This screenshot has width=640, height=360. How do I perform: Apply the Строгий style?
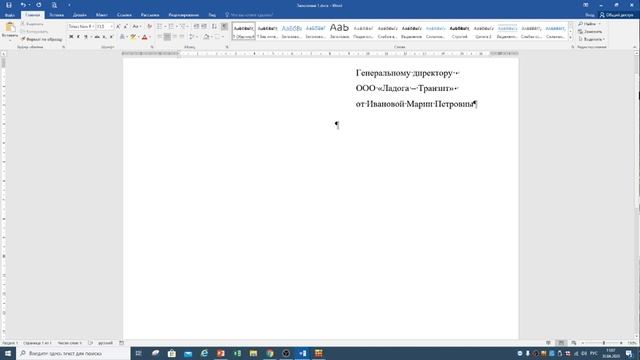point(460,31)
